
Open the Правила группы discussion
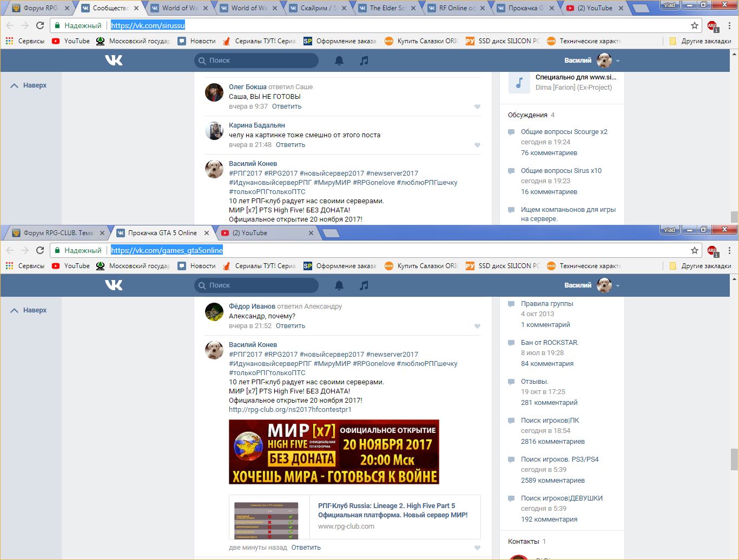pyautogui.click(x=547, y=304)
